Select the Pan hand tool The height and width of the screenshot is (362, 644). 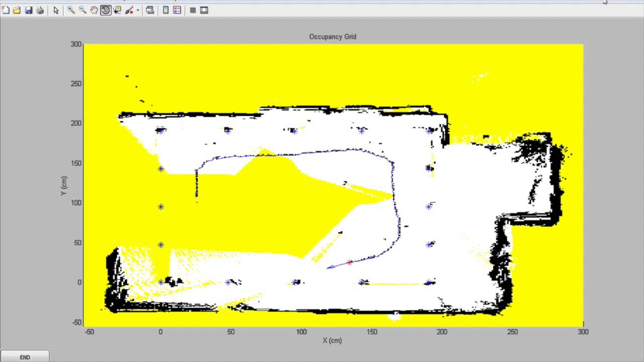pyautogui.click(x=94, y=10)
